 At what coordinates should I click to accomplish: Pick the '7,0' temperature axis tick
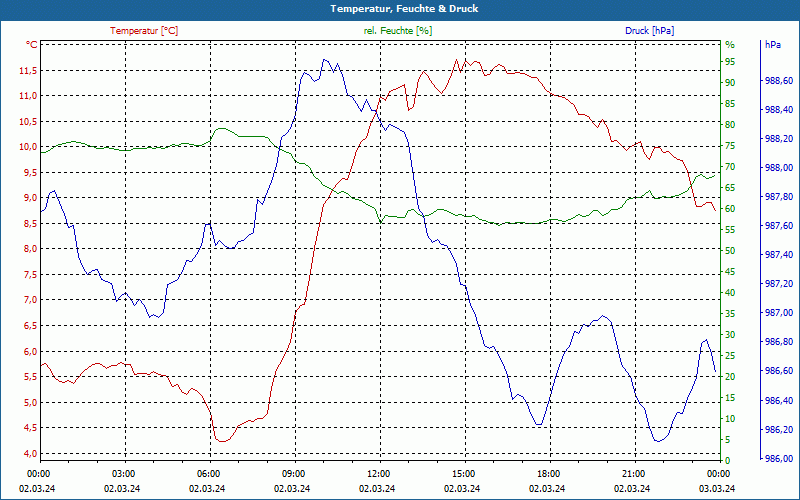30,300
